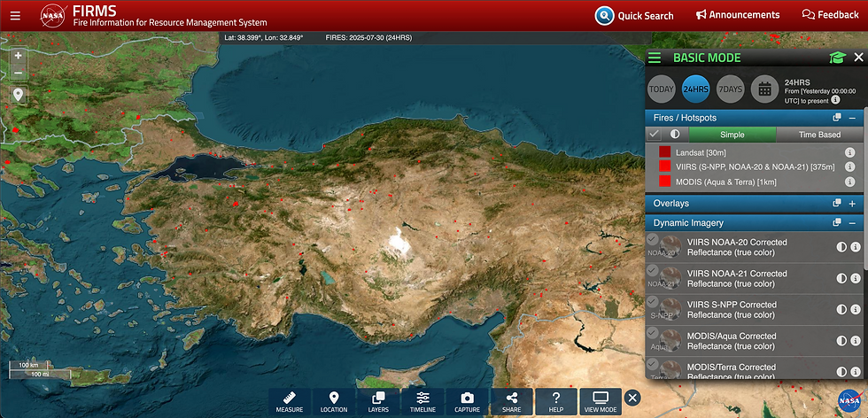Toggle VIIRS NOAA-21 Corrected Reflectance checkbox
Viewport: 868px width, 418px height.
(x=653, y=270)
